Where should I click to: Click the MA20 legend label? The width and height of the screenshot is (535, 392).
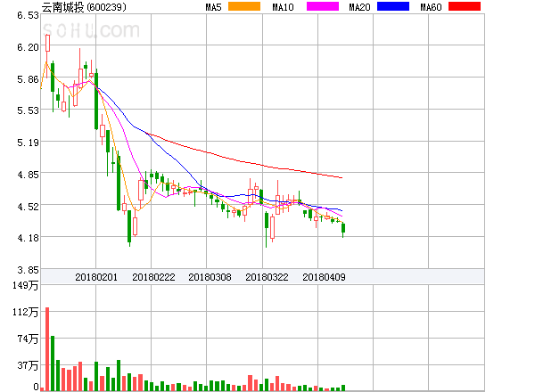pyautogui.click(x=359, y=7)
